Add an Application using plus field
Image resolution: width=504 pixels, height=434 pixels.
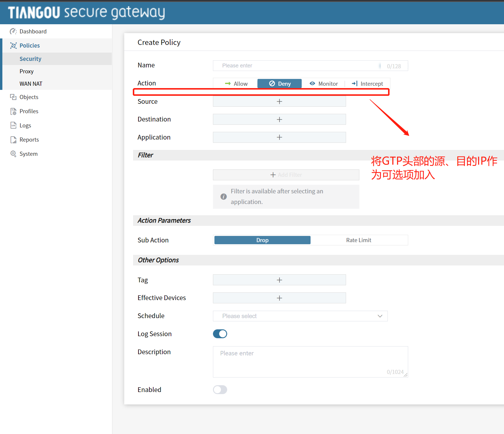pos(279,137)
